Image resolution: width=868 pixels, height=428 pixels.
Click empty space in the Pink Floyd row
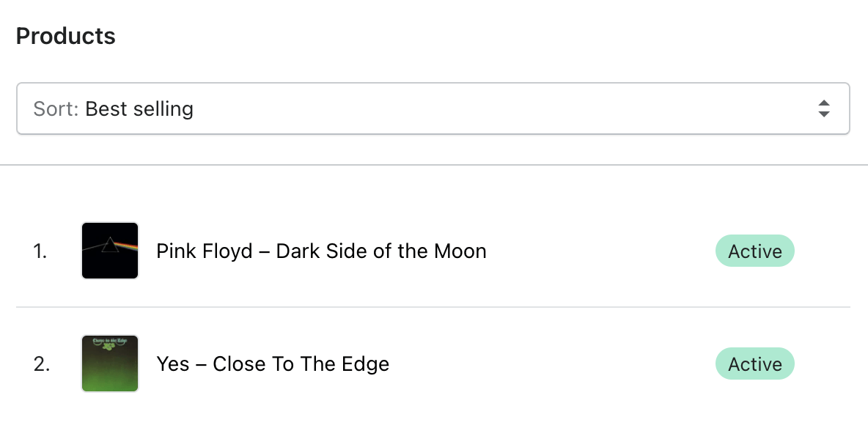[x=601, y=251]
